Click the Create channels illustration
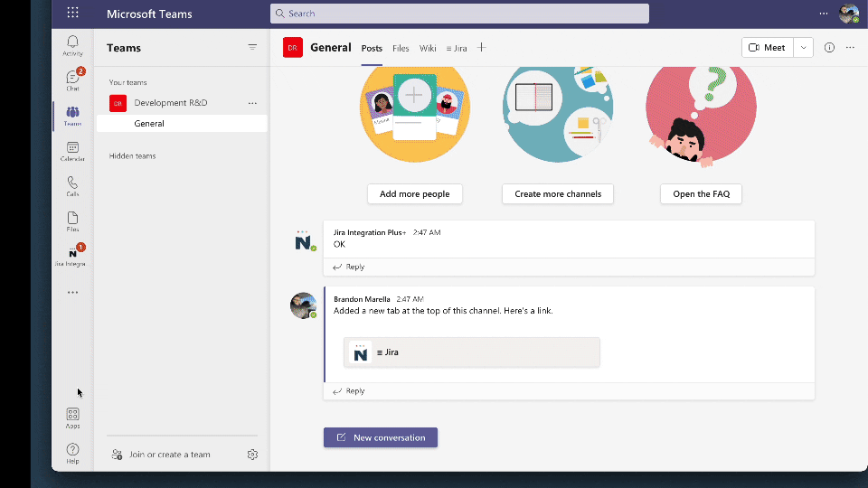868x488 pixels. coord(558,114)
